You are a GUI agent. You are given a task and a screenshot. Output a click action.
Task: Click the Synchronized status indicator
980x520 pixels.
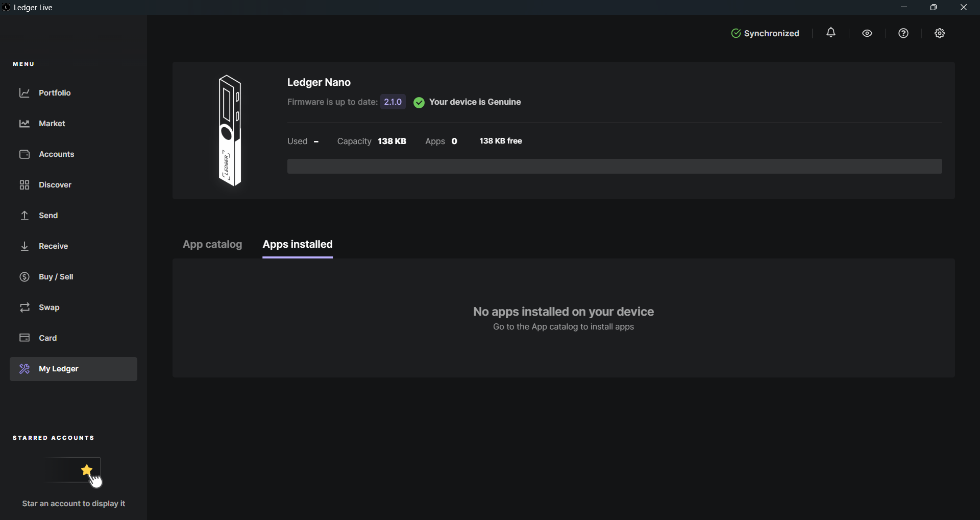point(766,33)
